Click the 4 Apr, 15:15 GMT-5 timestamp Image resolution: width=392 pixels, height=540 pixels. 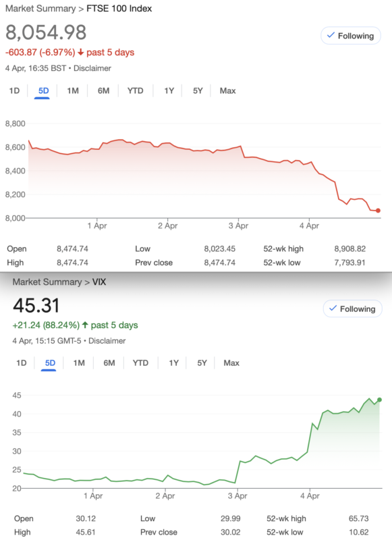pos(47,341)
